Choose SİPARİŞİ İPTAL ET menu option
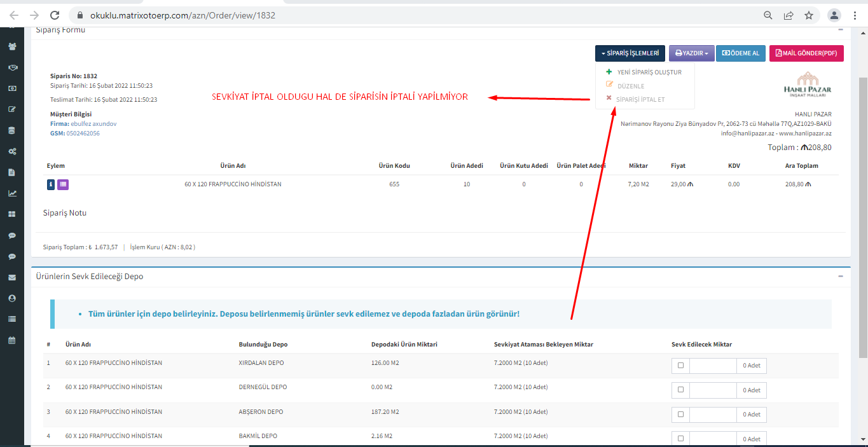The image size is (868, 447). coord(640,99)
